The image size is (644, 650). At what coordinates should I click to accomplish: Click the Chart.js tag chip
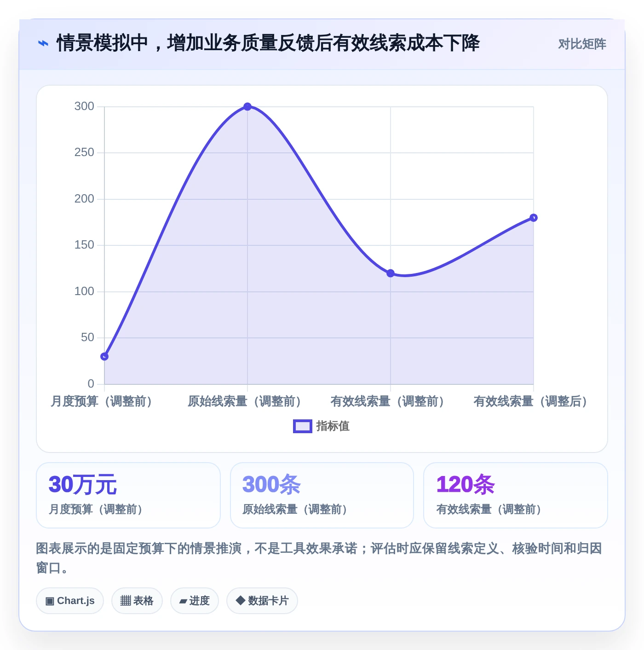[70, 601]
